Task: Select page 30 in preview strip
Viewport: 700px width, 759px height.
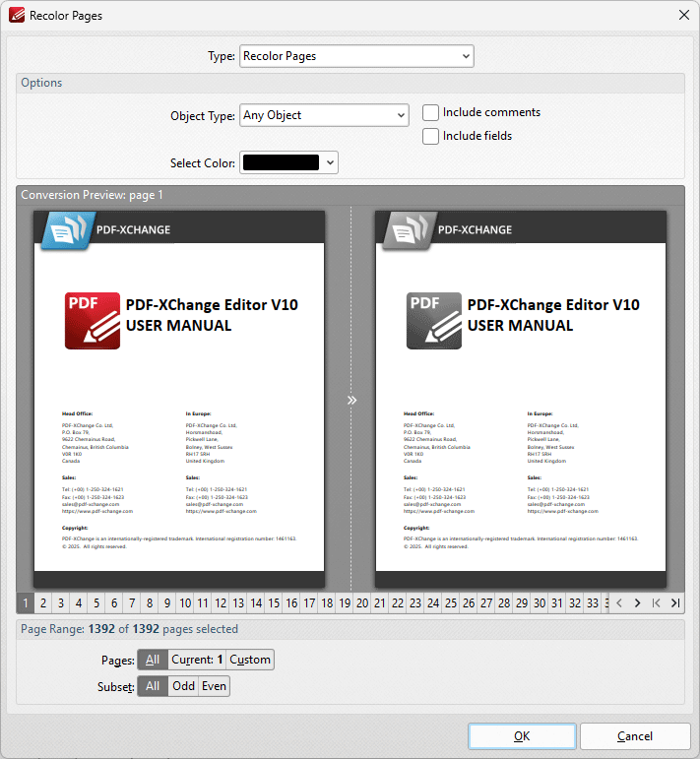Action: point(540,602)
